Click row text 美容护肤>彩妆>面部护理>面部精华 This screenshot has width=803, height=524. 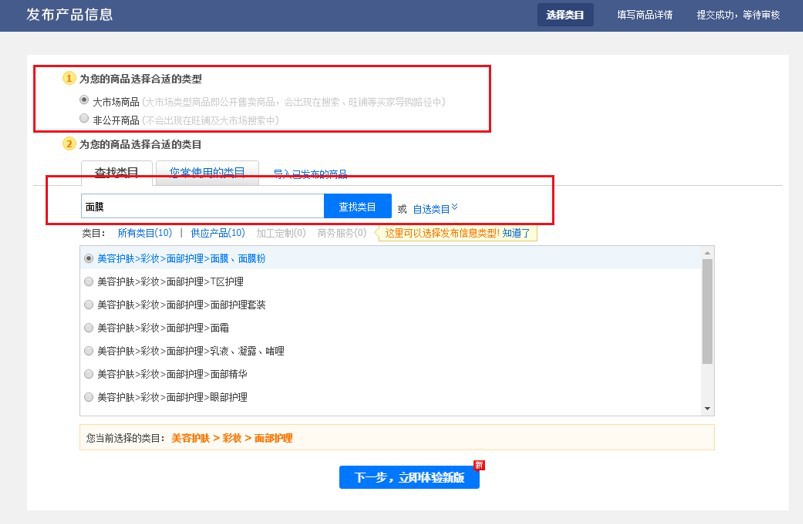tap(173, 374)
